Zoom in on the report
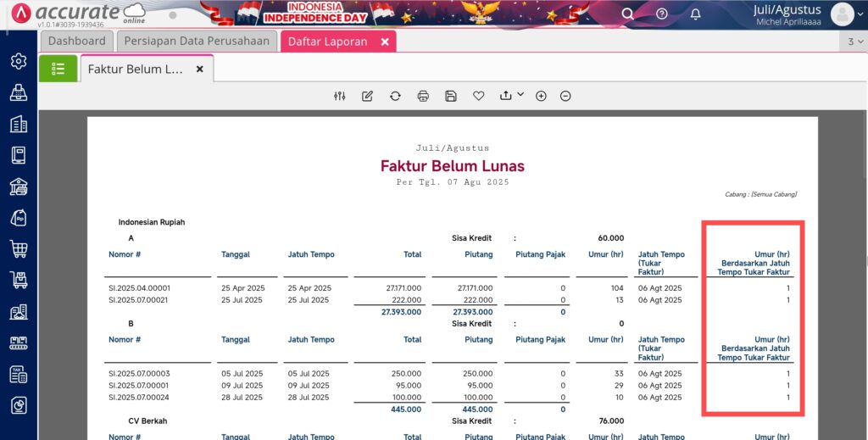The image size is (868, 440). pos(541,97)
